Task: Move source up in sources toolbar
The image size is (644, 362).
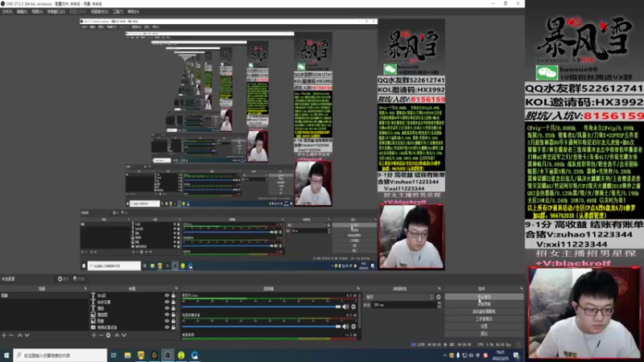Action: (117, 335)
